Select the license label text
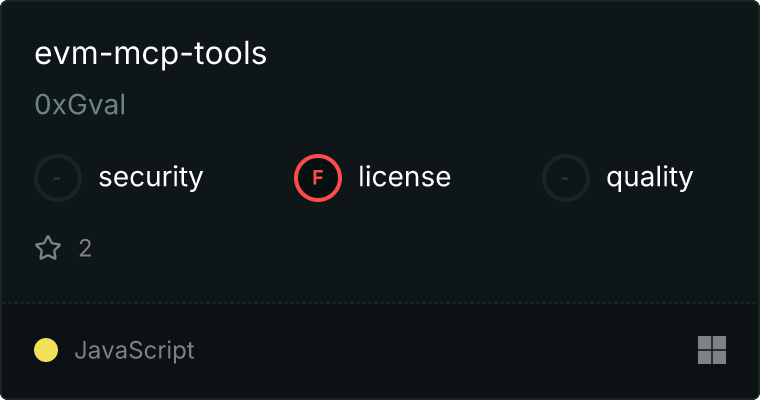This screenshot has width=760, height=400. click(404, 176)
